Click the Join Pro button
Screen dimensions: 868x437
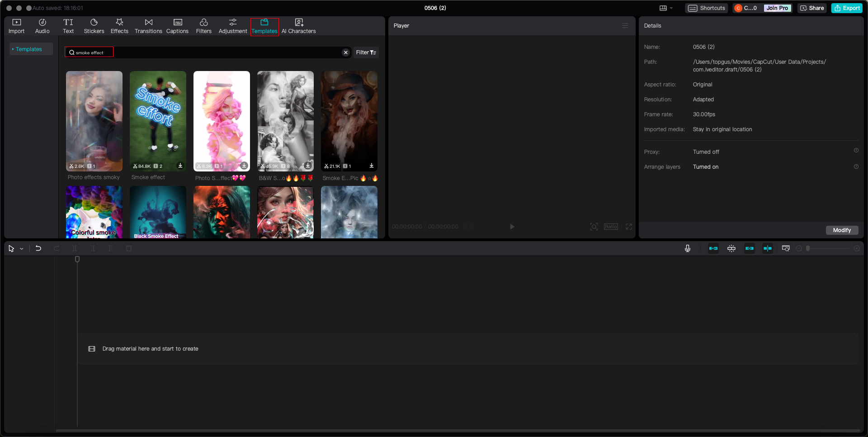777,8
